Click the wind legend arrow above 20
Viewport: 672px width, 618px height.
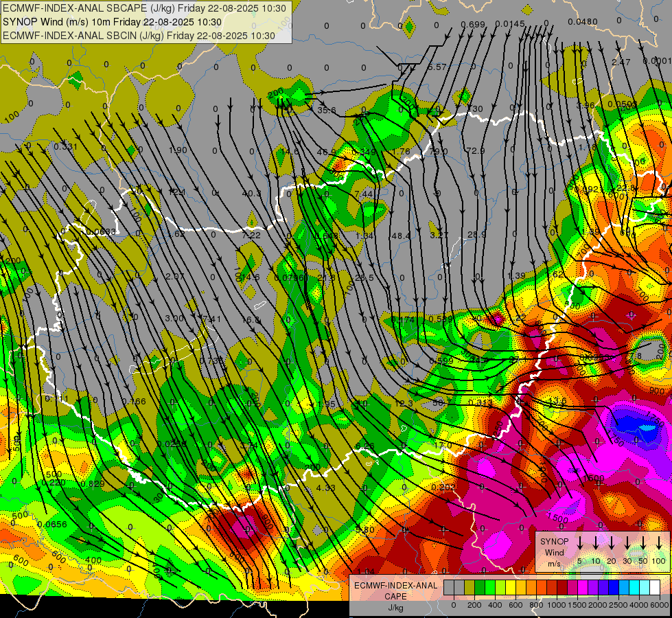coord(612,543)
